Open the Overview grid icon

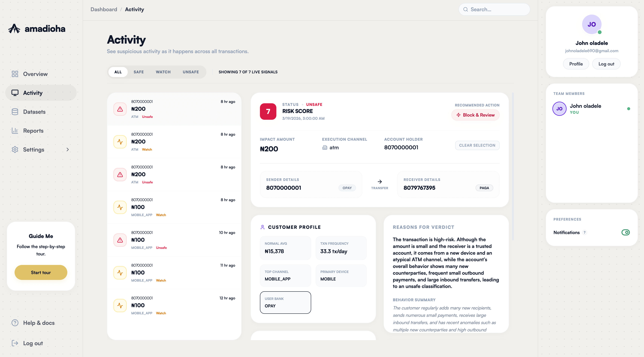[x=15, y=74]
